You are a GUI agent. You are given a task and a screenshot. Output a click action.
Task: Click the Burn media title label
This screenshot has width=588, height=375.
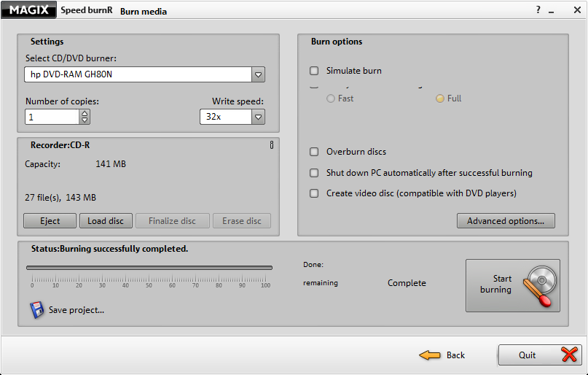pos(144,11)
